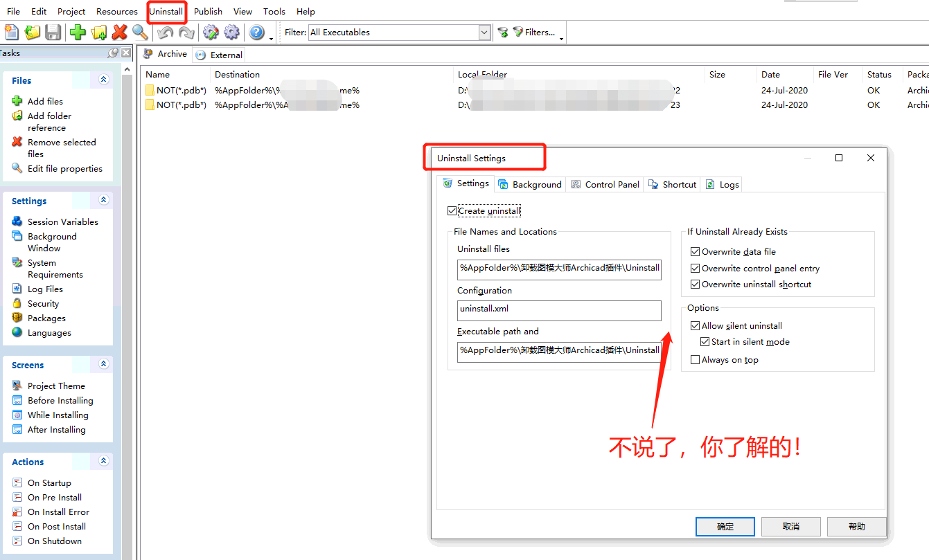Open build settings gear with pencil icon
Image resolution: width=929 pixels, height=560 pixels.
pos(211,32)
